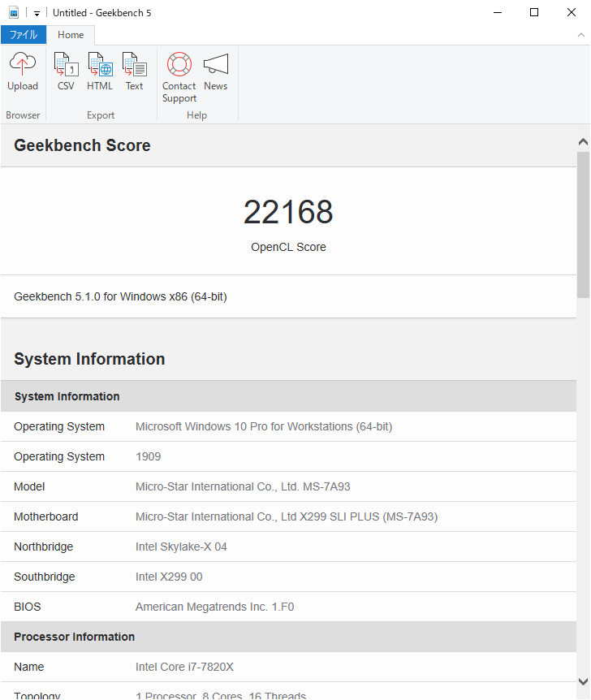Click the 1909 operating system value
This screenshot has height=700, width=591.
click(x=149, y=456)
